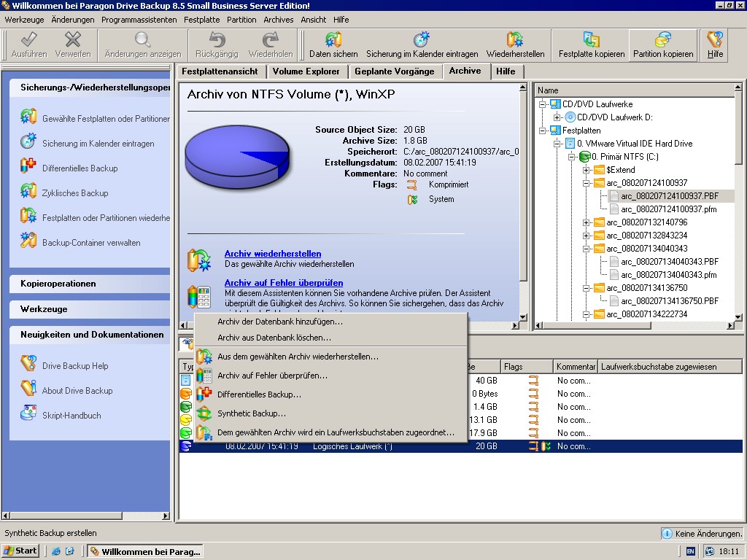Expand the CD/DVD Laufwerk D: node
This screenshot has height=560, width=747.
(x=557, y=117)
